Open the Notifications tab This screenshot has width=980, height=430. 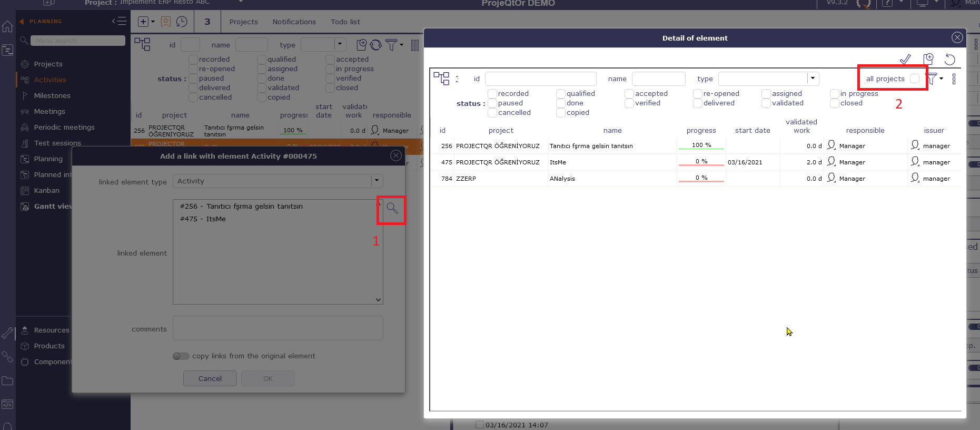coord(294,22)
